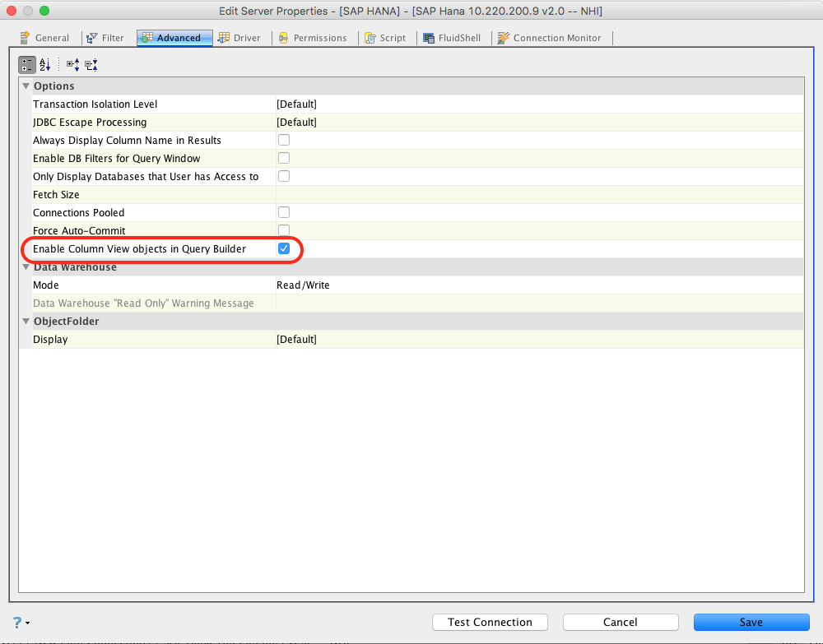Click the Cancel button
823x644 pixels.
(621, 623)
